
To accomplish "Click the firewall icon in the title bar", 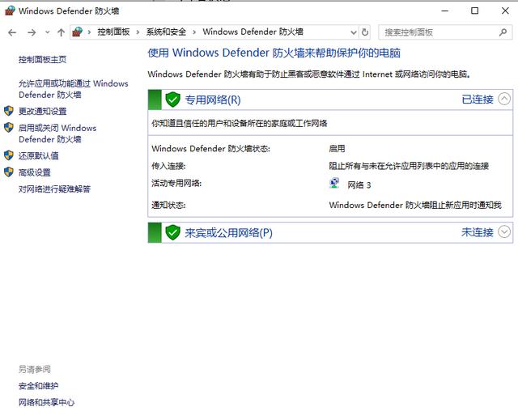I will tap(10, 11).
